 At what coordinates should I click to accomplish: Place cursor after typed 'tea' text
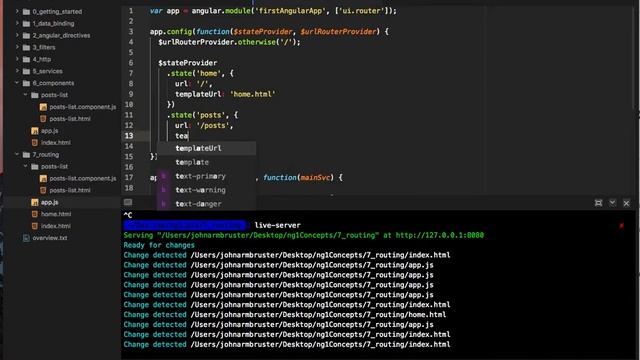click(x=188, y=136)
